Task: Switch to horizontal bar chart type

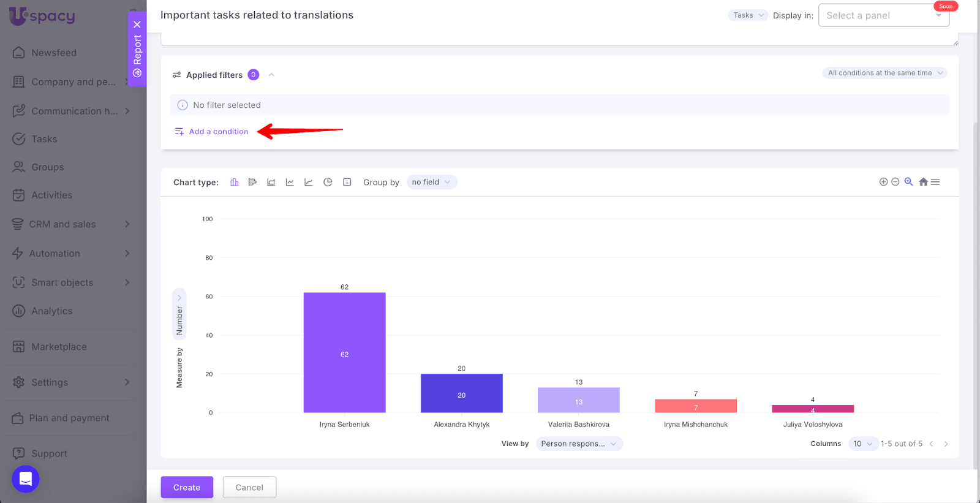Action: [252, 182]
